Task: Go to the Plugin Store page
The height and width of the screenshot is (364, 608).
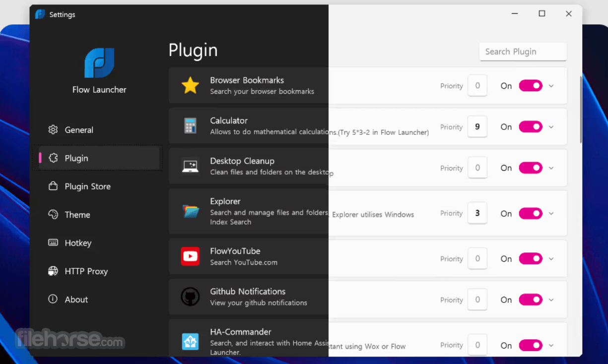Action: tap(99, 186)
